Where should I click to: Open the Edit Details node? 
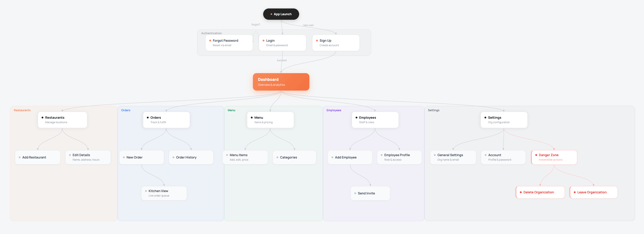pos(88,157)
